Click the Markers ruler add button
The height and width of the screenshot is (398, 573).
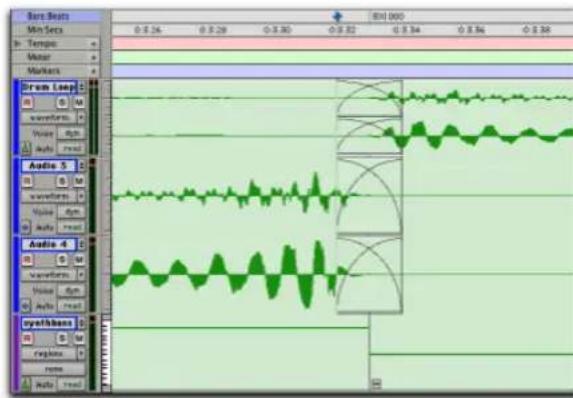(x=94, y=71)
